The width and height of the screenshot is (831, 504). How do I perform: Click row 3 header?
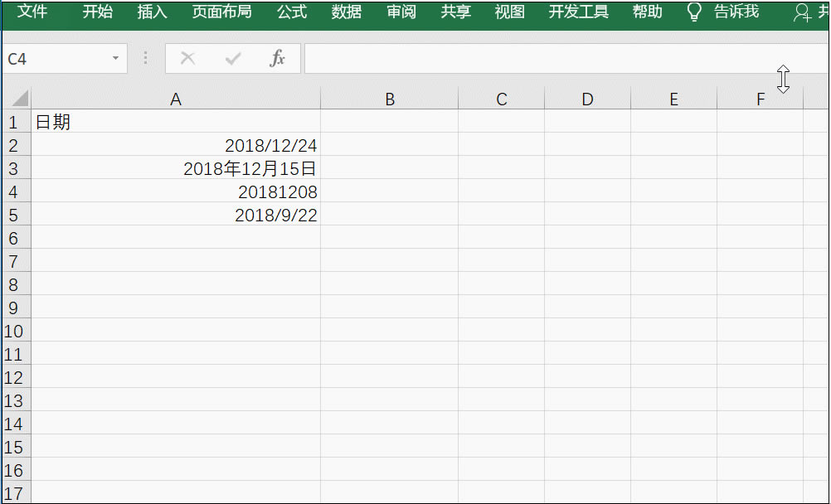[16, 168]
